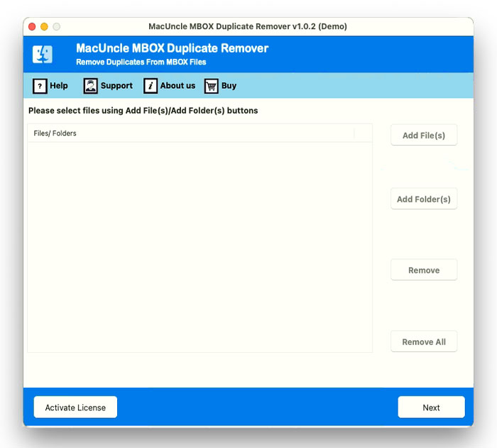Viewport: 497px width, 448px height.
Task: Click the Remove button
Action: click(x=424, y=271)
